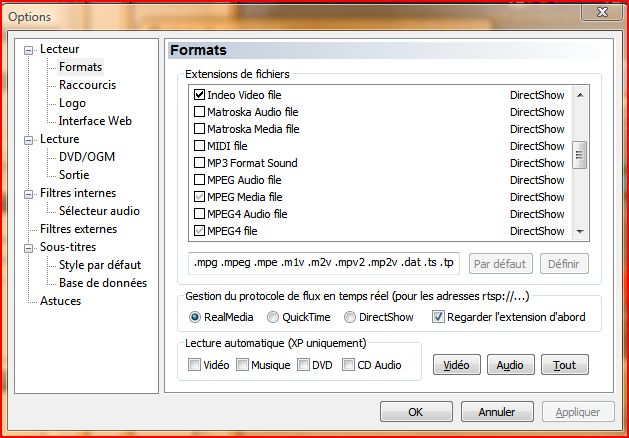The image size is (629, 438).
Task: Open the Sortie settings page
Action: coord(74,174)
